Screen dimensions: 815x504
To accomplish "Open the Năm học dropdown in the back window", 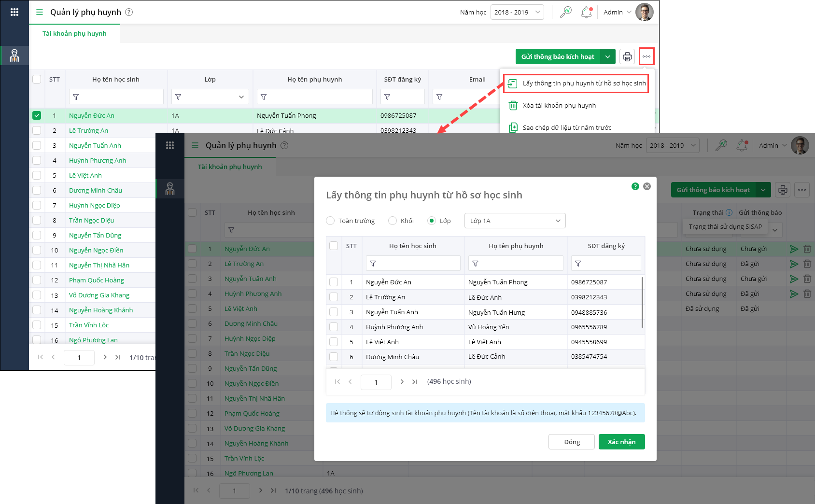I will [x=517, y=12].
